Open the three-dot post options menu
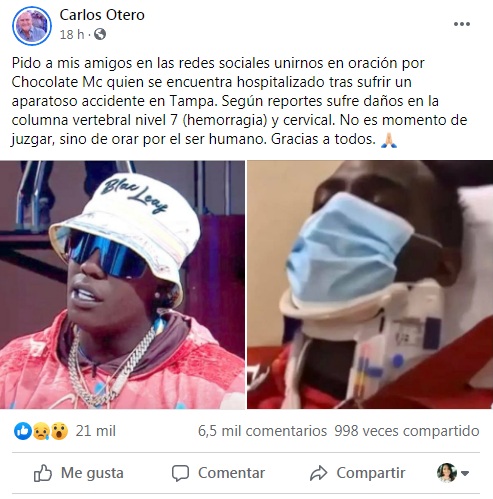493x499 pixels. coord(462,24)
